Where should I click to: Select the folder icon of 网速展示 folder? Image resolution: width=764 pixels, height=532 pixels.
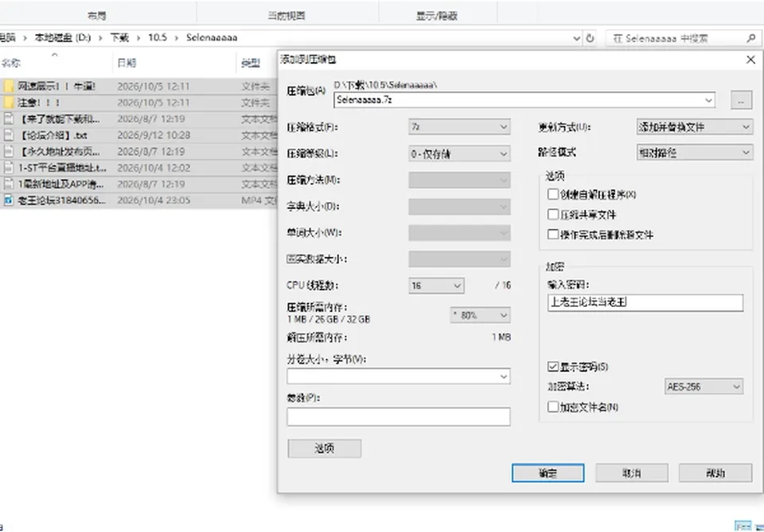click(8, 87)
